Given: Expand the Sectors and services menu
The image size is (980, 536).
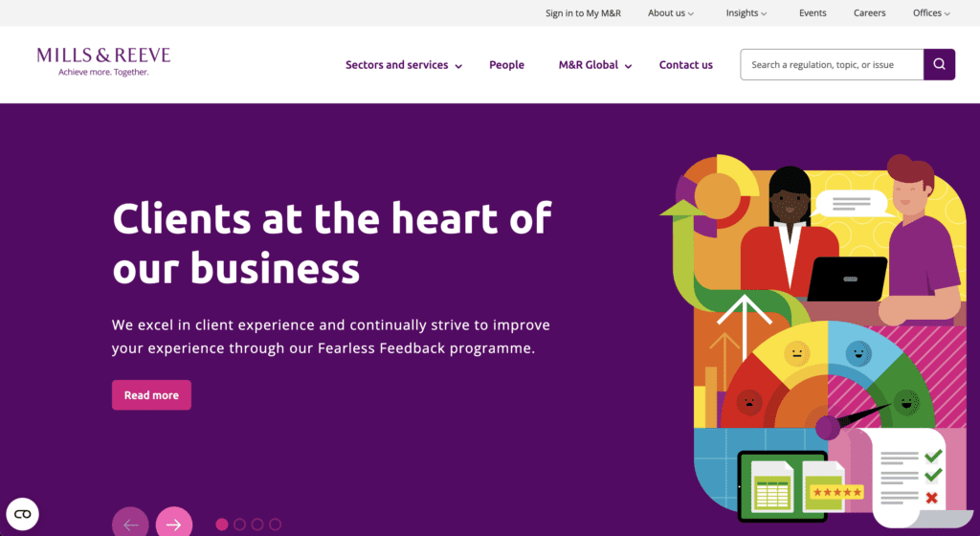Looking at the screenshot, I should (x=403, y=65).
